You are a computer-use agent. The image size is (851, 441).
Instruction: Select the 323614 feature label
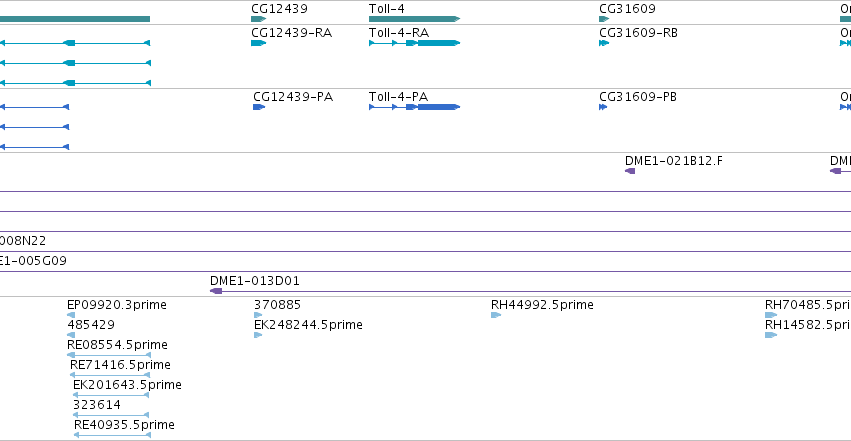coord(97,405)
